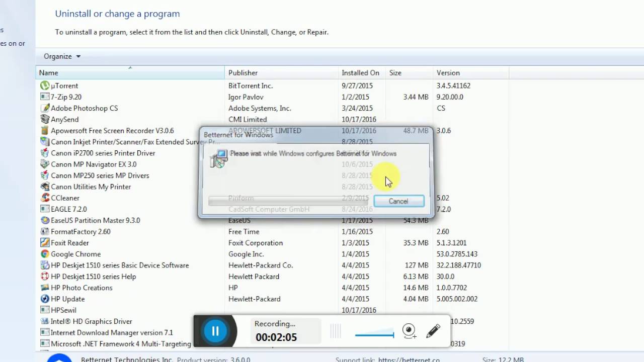Click version 53.0.2785.143 cell
This screenshot has width=644, height=362.
pos(457,254)
